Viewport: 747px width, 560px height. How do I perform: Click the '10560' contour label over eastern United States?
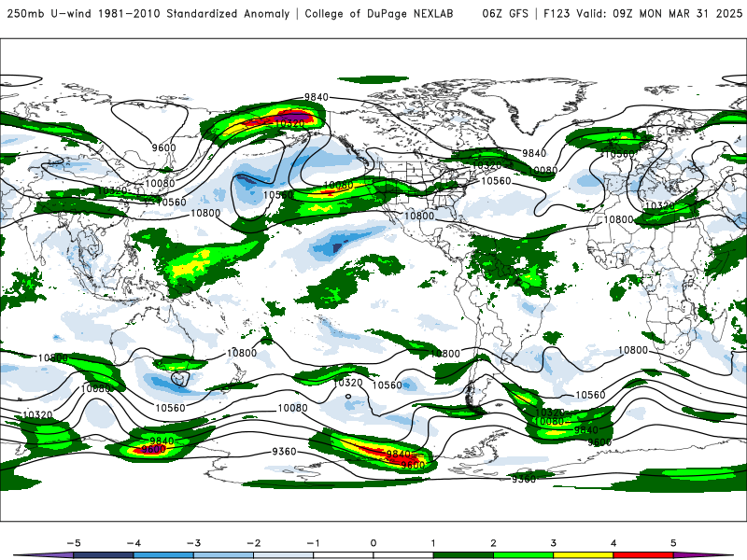pos(496,181)
